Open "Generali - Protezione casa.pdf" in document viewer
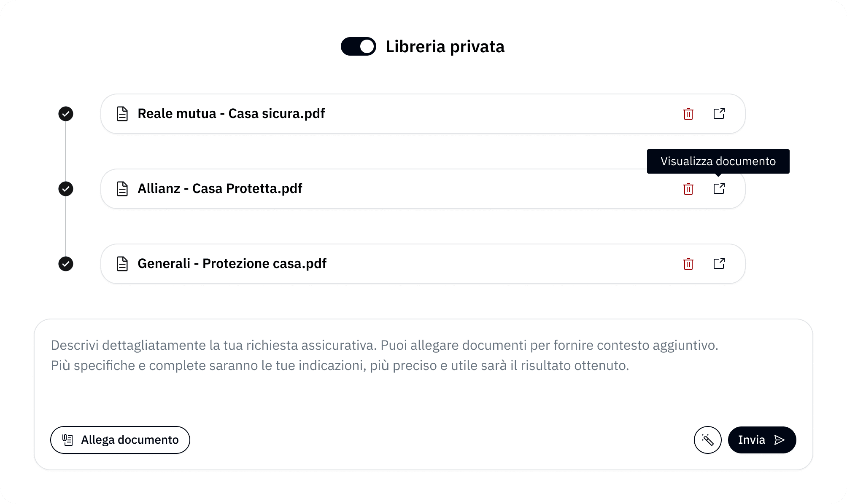 point(719,264)
